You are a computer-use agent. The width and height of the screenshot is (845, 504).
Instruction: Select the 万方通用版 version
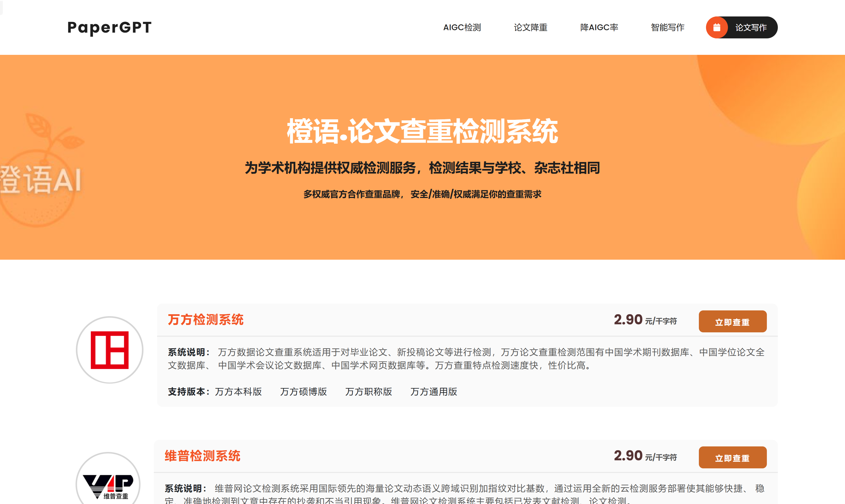[x=433, y=392]
